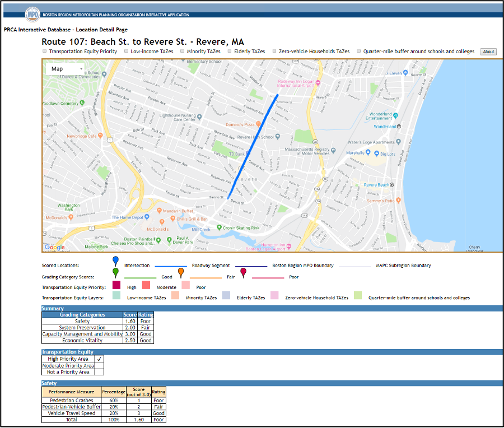Click the Mandarin Buffet restaurant marker
The image size is (504, 428).
coord(160,211)
